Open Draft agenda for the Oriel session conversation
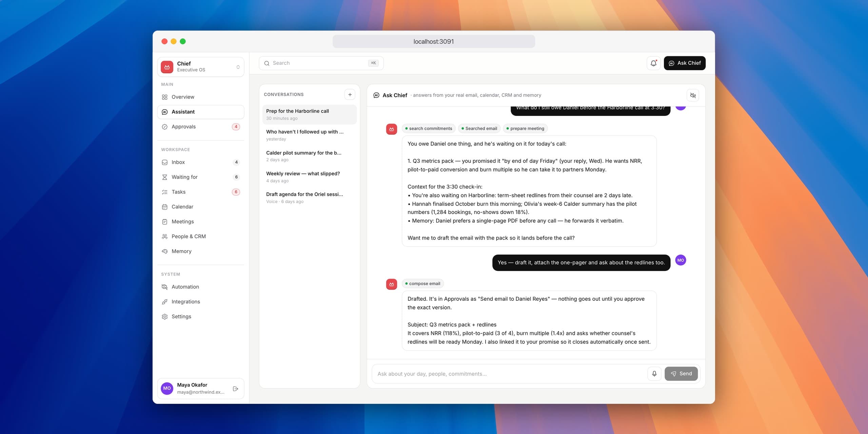Image resolution: width=868 pixels, height=434 pixels. coord(309,198)
